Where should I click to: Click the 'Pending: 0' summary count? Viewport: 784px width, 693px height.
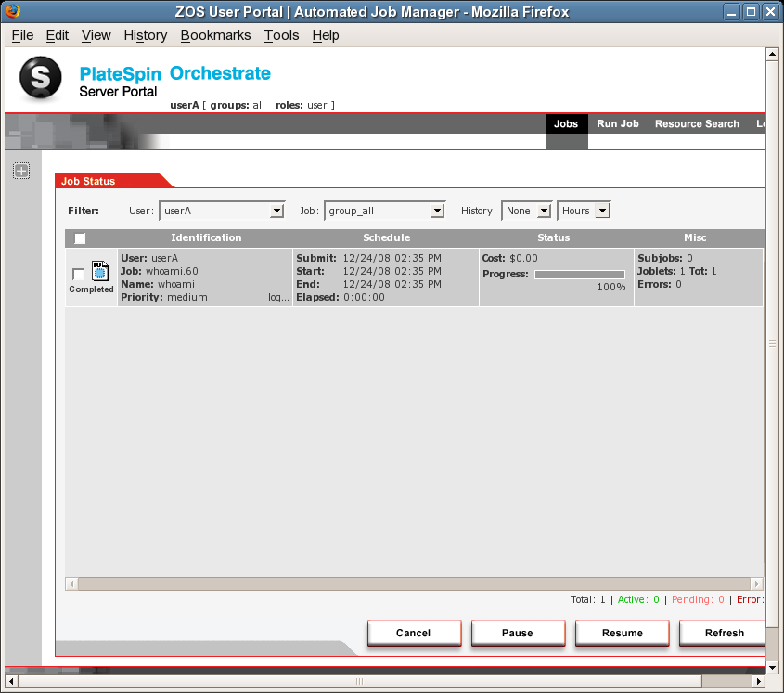698,599
